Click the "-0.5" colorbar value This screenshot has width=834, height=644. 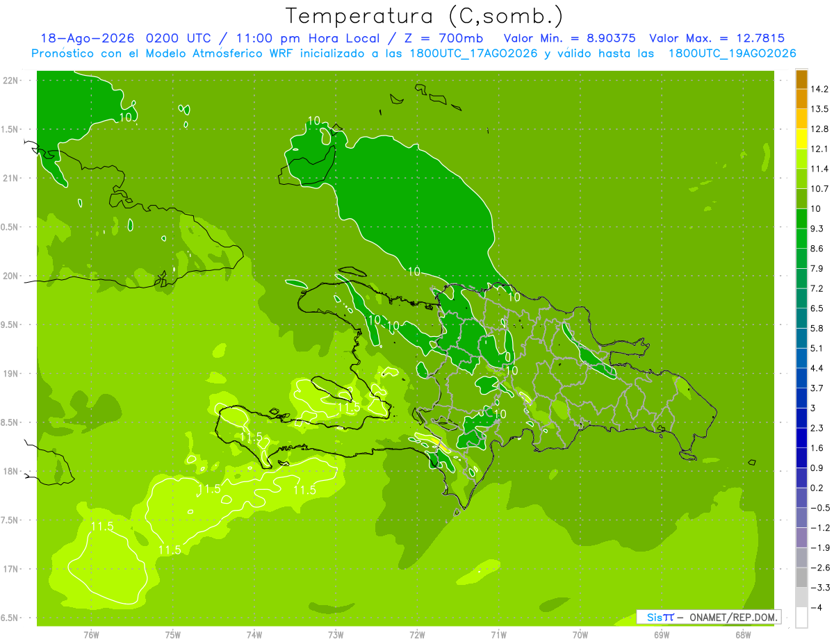(x=819, y=508)
